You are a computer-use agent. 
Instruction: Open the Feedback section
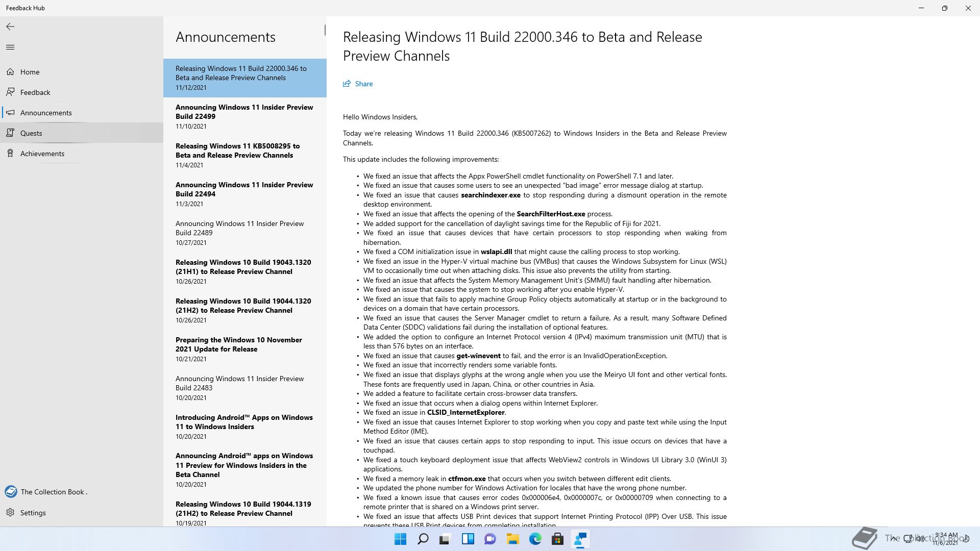pos(82,92)
